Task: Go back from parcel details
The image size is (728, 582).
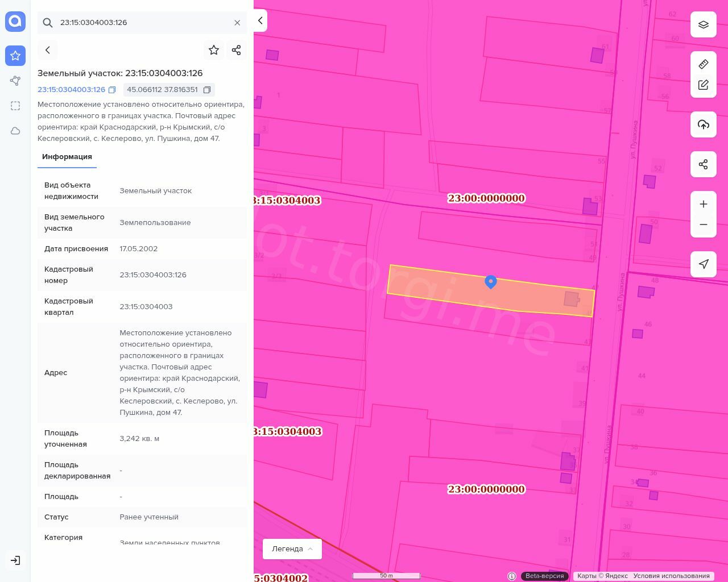Action: pos(48,50)
